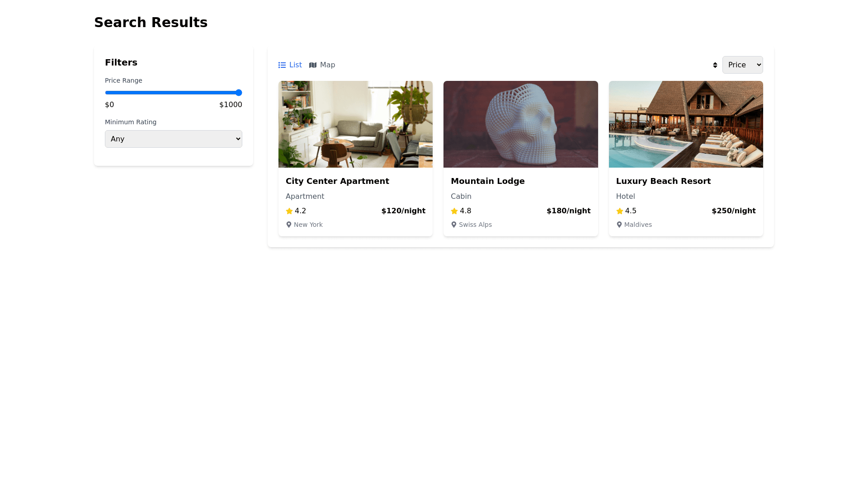The width and height of the screenshot is (868, 488).
Task: Open the Minimum Rating dropdown
Action: (174, 139)
